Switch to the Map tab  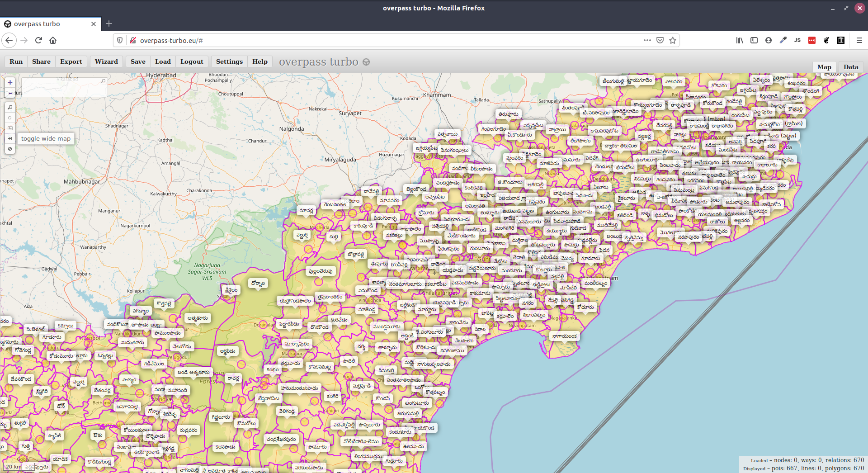824,67
